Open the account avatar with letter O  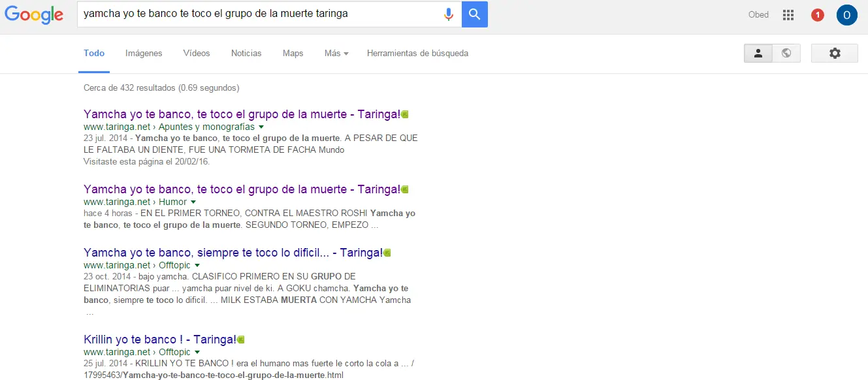pyautogui.click(x=846, y=15)
